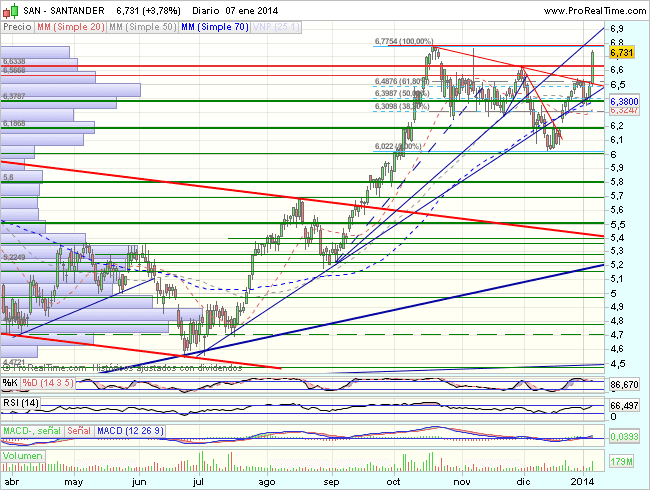Click the 6,1868 support level label
The width and height of the screenshot is (650, 490).
[x=14, y=124]
